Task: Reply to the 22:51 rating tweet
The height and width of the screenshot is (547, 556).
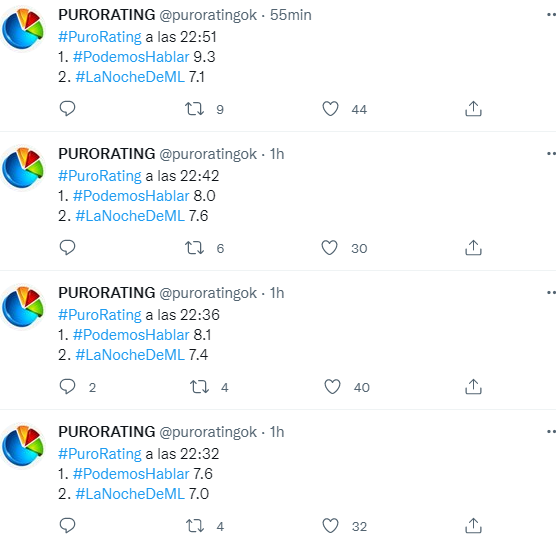Action: 67,108
